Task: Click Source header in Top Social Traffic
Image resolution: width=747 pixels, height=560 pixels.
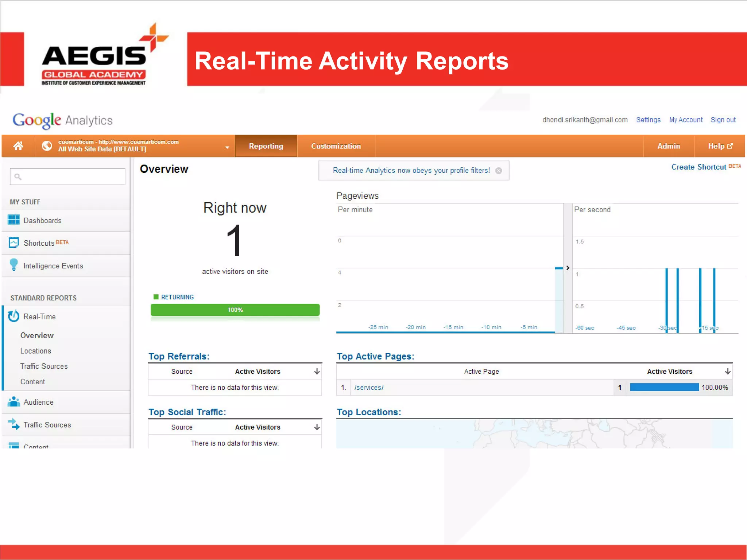Action: click(182, 427)
